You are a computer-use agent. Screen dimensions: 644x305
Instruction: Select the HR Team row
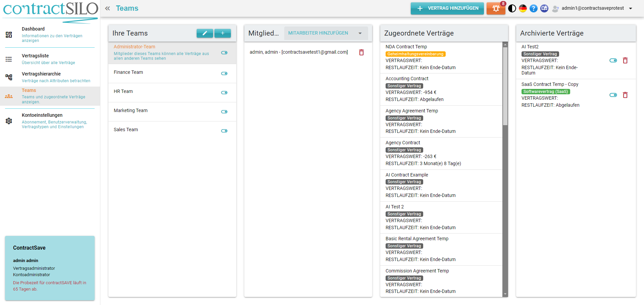172,93
